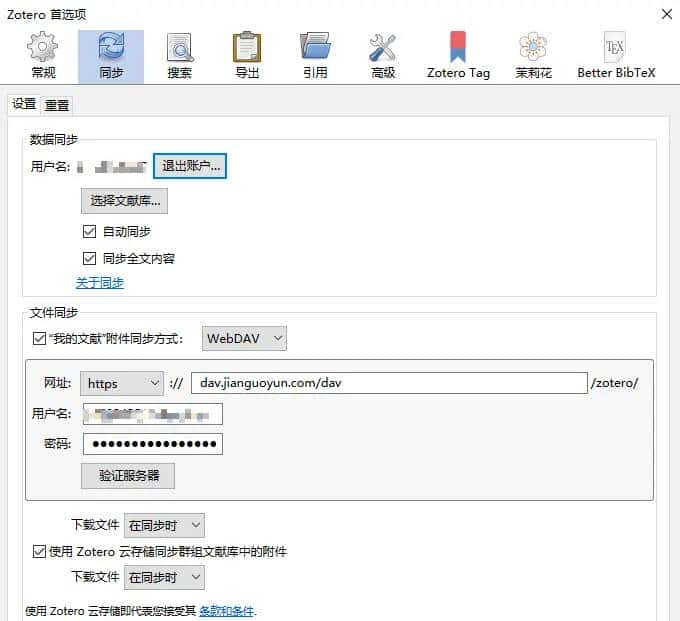Open the WebDAV sync method dropdown
This screenshot has width=680, height=621.
[x=244, y=339]
